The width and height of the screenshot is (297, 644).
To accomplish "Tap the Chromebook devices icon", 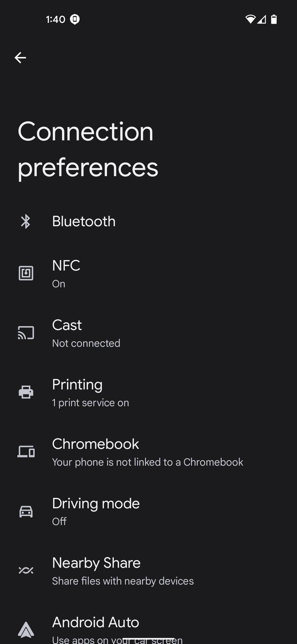I will coord(26,451).
